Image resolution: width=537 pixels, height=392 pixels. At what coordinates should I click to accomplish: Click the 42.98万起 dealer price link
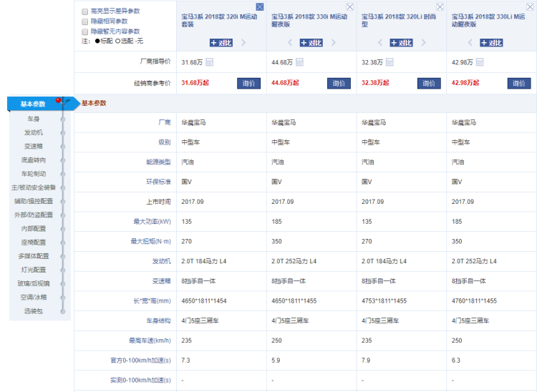click(x=465, y=83)
